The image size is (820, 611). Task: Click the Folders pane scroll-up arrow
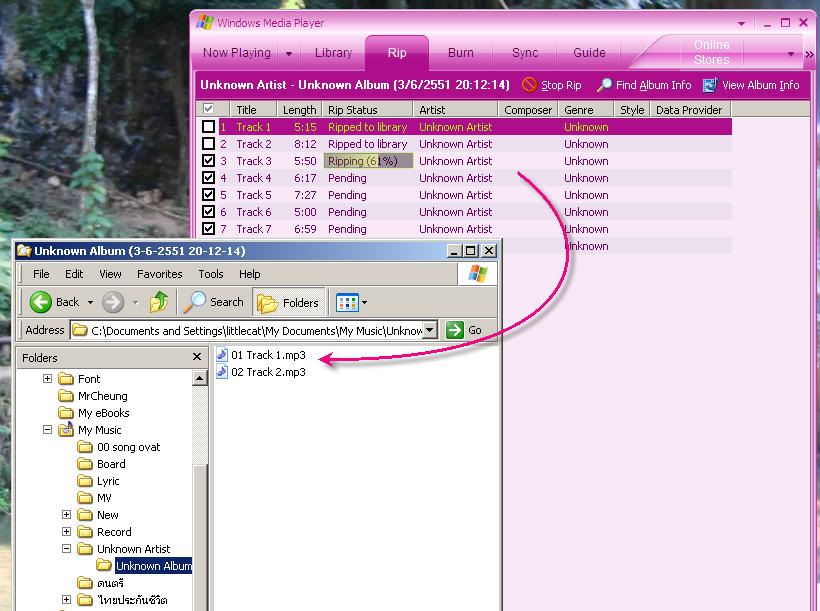tap(200, 378)
